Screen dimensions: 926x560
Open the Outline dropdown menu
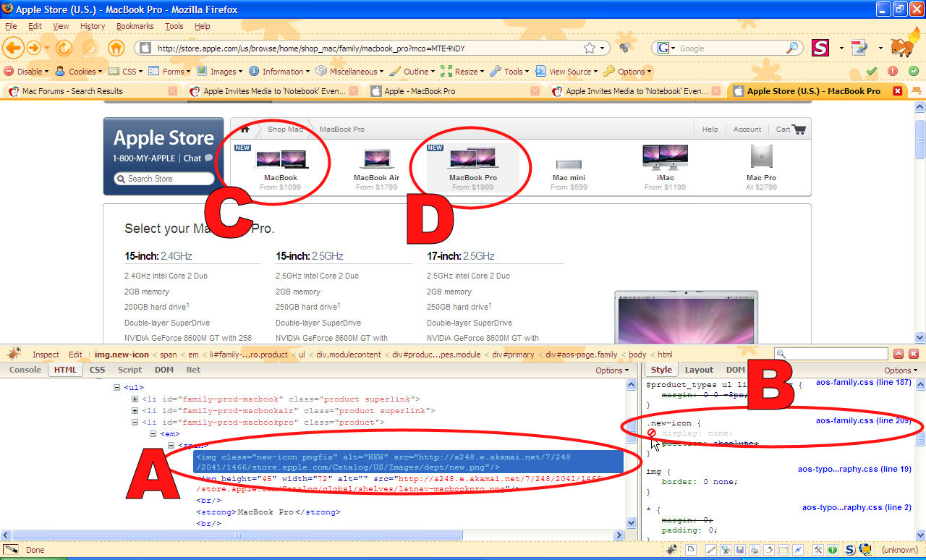click(412, 71)
